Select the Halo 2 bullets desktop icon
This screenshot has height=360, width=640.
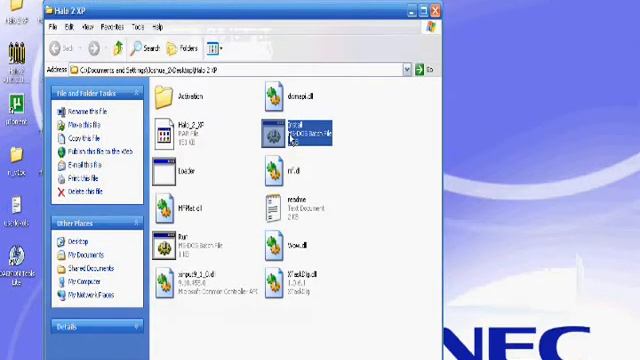click(x=17, y=53)
